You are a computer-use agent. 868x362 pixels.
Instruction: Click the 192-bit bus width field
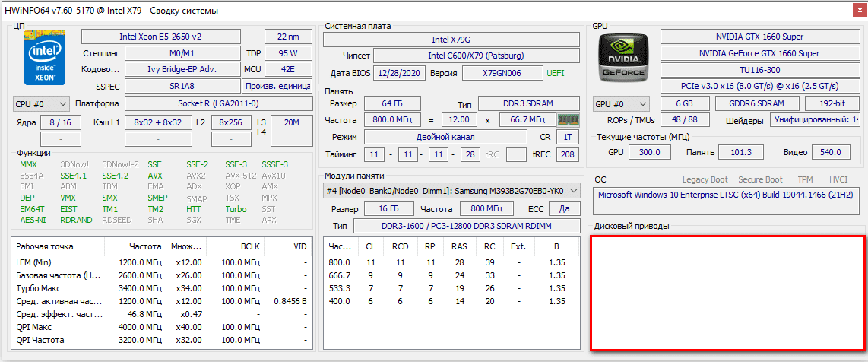pyautogui.click(x=832, y=103)
